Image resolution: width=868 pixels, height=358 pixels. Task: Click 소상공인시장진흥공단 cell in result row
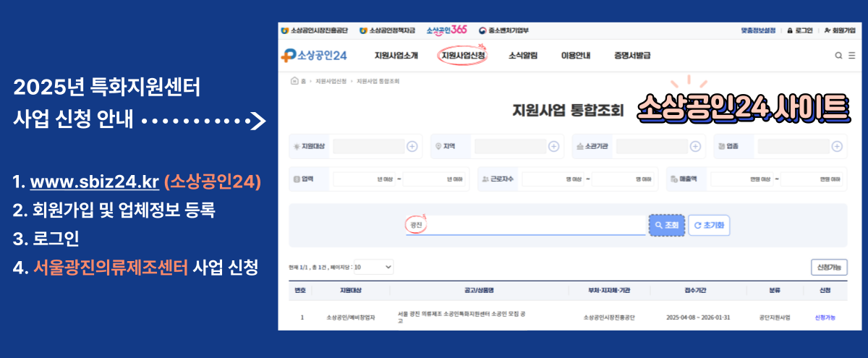608,317
